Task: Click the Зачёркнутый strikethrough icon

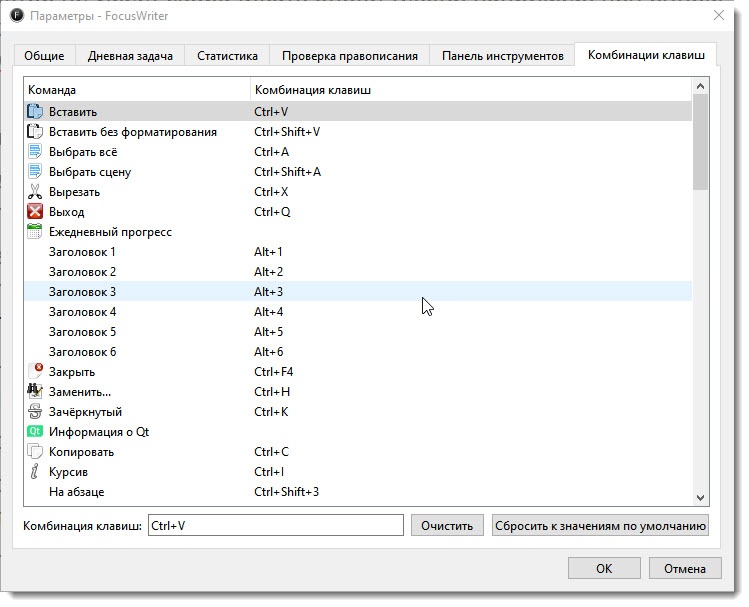Action: click(x=35, y=412)
